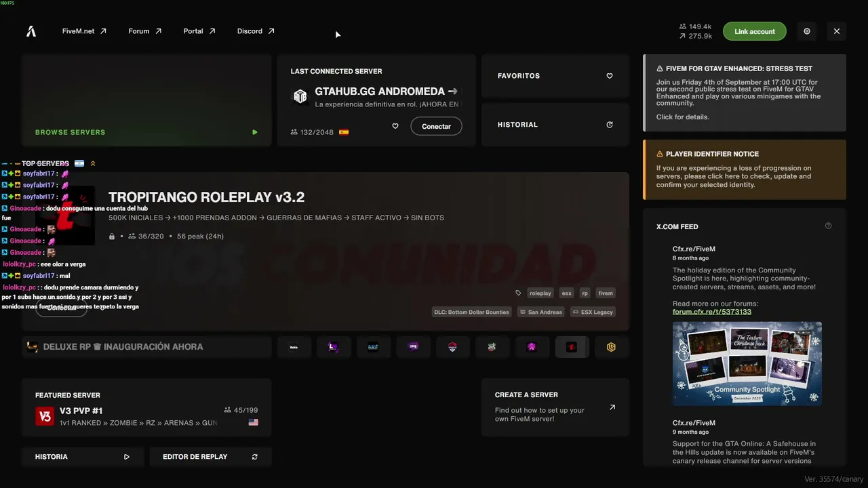The width and height of the screenshot is (868, 488).
Task: Open the Historia story mode
Action: (83, 457)
